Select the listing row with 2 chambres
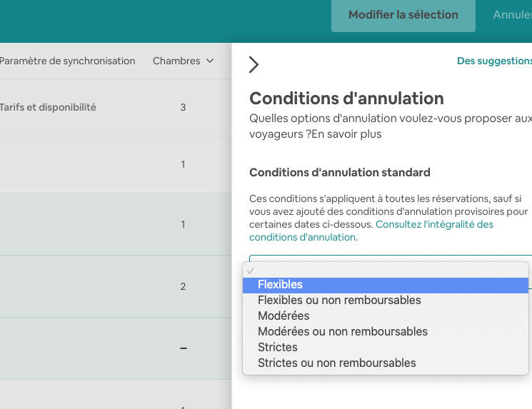This screenshot has width=532, height=409. click(114, 286)
